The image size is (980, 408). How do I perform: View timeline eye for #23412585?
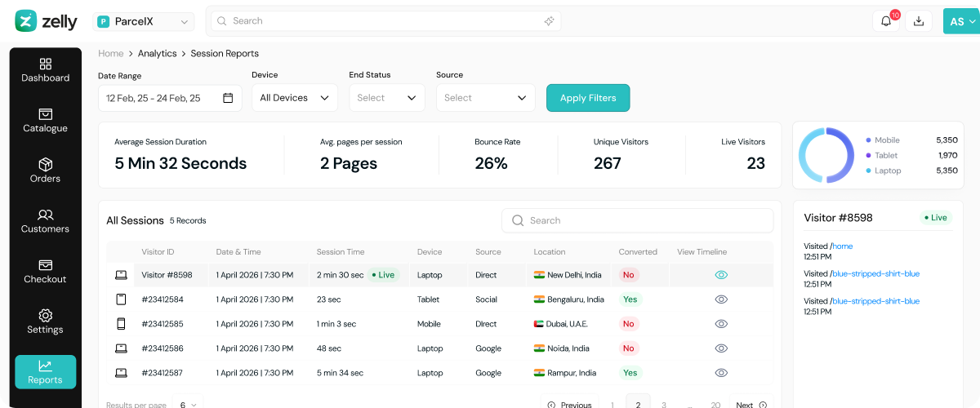721,324
